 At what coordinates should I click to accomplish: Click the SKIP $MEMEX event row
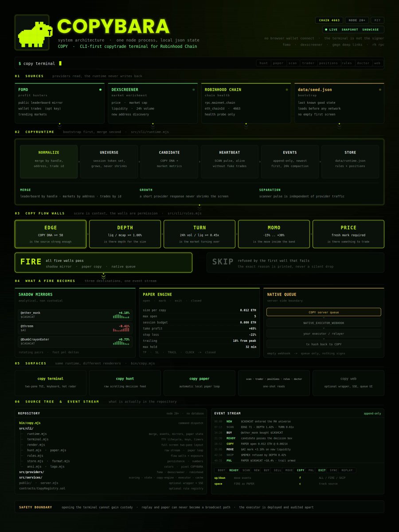click(297, 455)
